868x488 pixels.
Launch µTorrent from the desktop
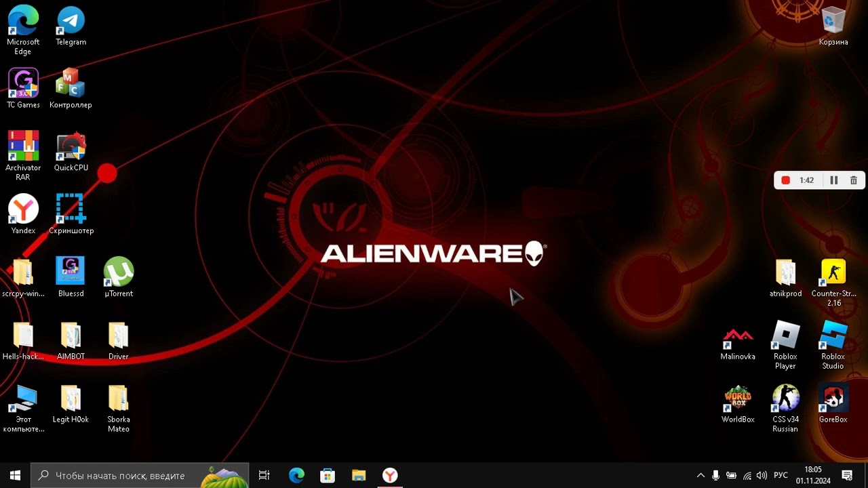tap(119, 278)
